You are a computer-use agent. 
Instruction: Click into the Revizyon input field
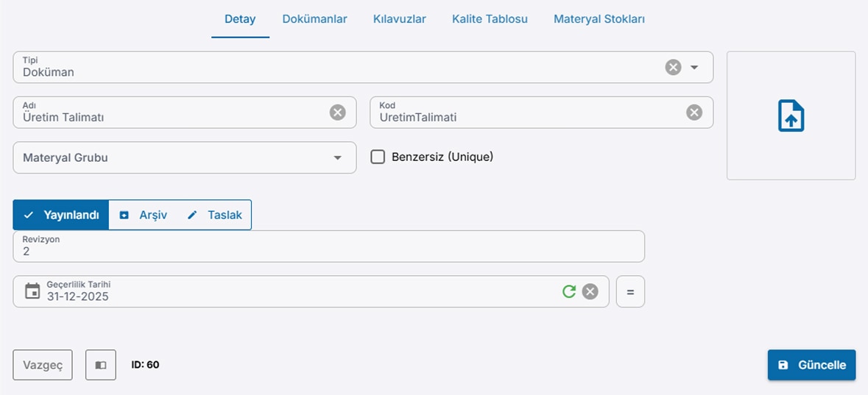pos(329,246)
